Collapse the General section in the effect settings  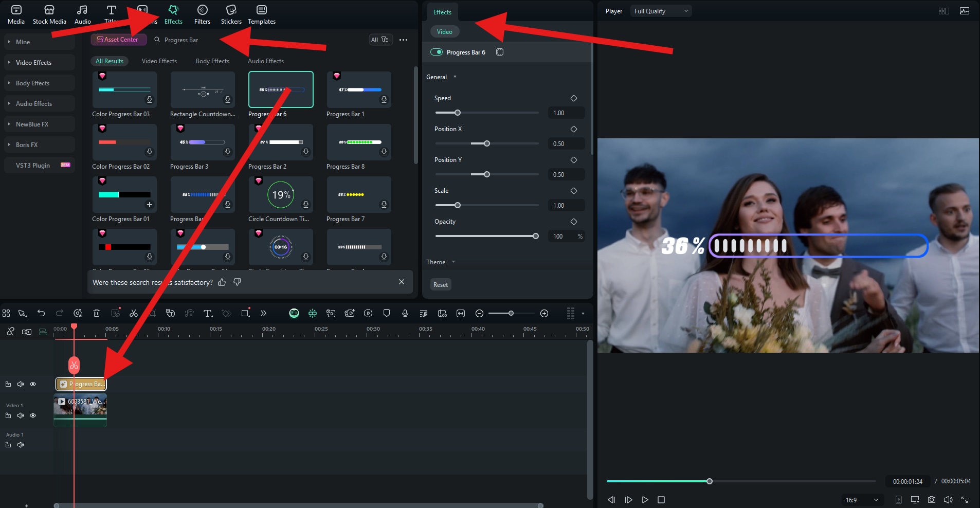pyautogui.click(x=456, y=77)
